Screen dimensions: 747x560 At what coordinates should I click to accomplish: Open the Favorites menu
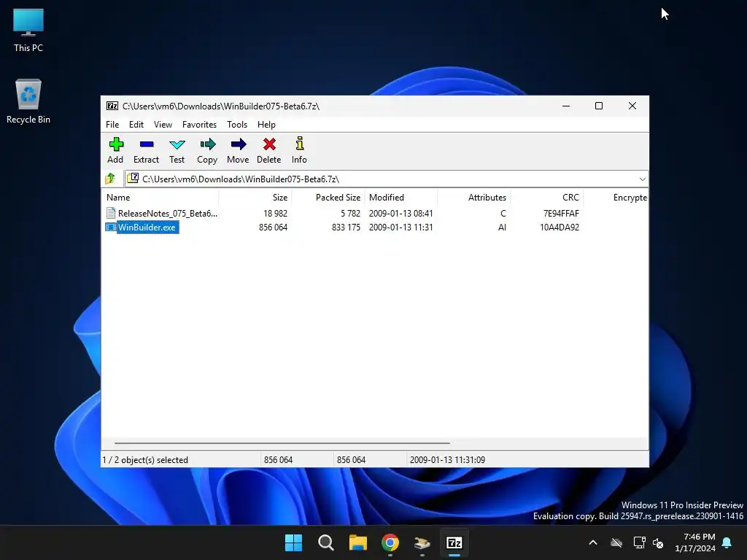199,124
